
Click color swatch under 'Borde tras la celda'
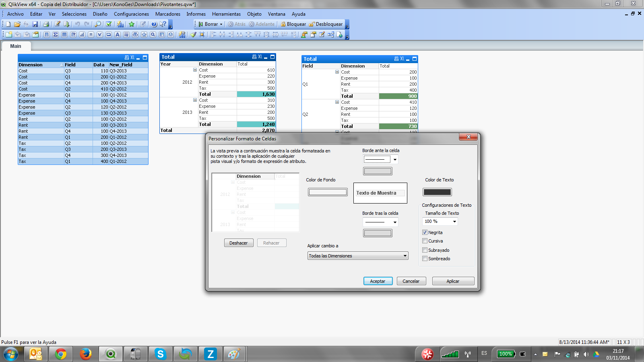[378, 233]
